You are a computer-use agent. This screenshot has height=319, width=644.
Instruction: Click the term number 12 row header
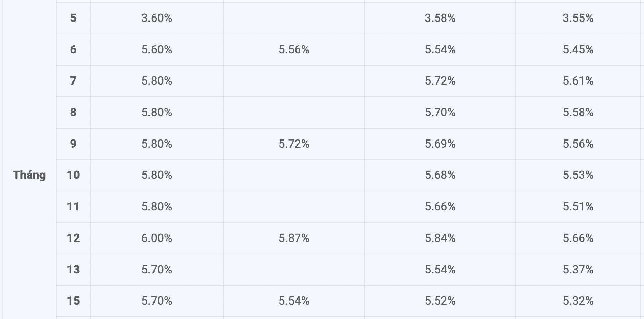73,238
